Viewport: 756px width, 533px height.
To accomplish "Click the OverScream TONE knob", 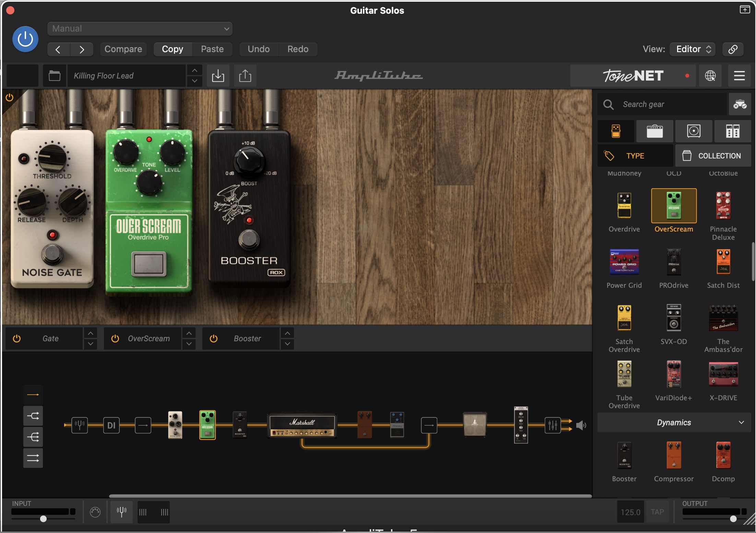I will pos(149,182).
